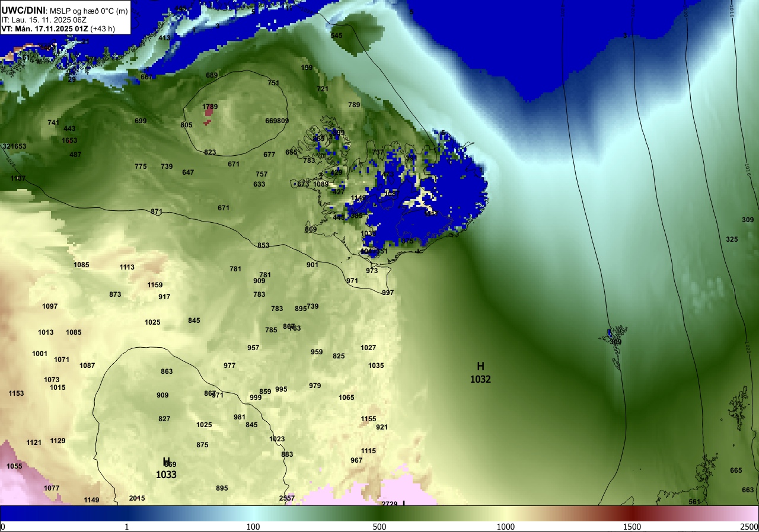The image size is (759, 532).
Task: Click the height value 979
Action: (x=315, y=386)
